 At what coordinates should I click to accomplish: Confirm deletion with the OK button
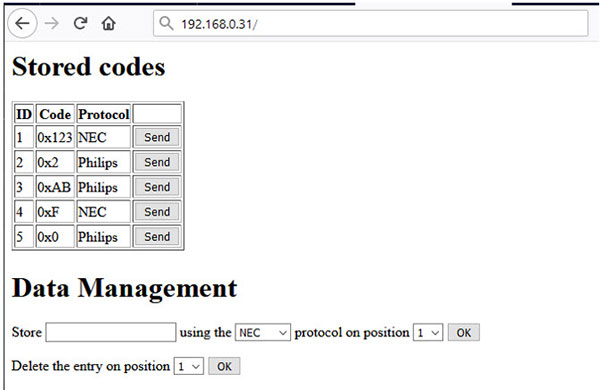(x=224, y=366)
